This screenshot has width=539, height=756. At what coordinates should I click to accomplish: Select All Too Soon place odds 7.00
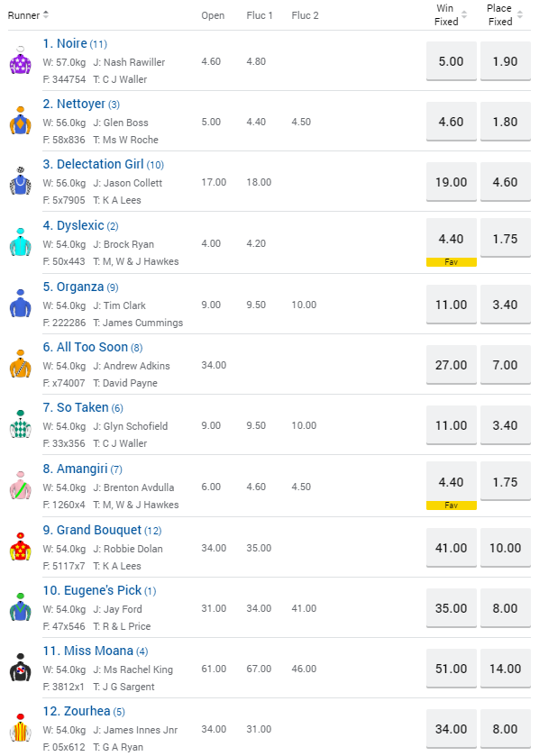click(506, 365)
